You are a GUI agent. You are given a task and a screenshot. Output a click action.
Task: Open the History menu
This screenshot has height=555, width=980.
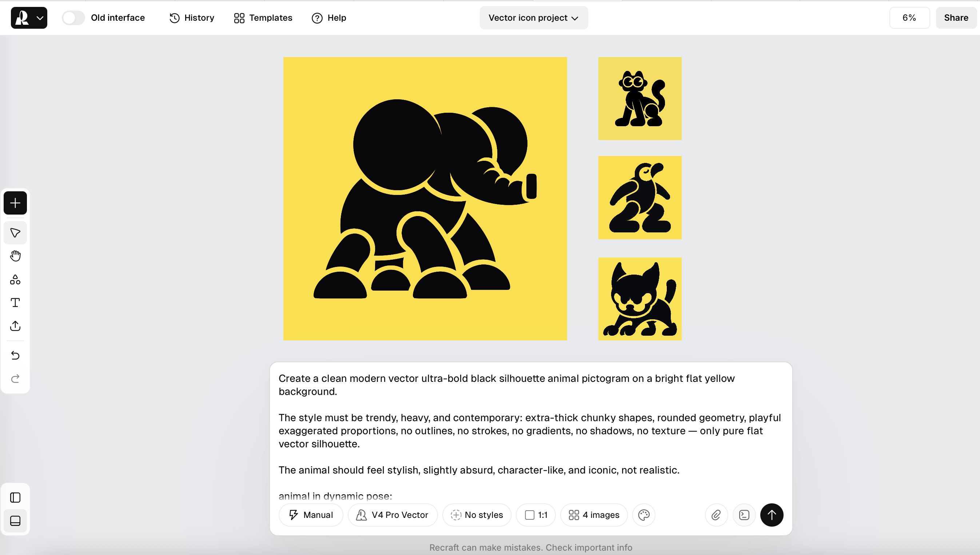(192, 18)
